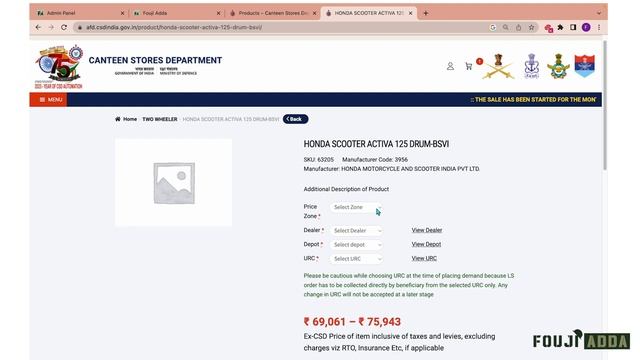Viewport: 640px width, 360px height.
Task: Open the shopping cart icon
Action: 469,66
